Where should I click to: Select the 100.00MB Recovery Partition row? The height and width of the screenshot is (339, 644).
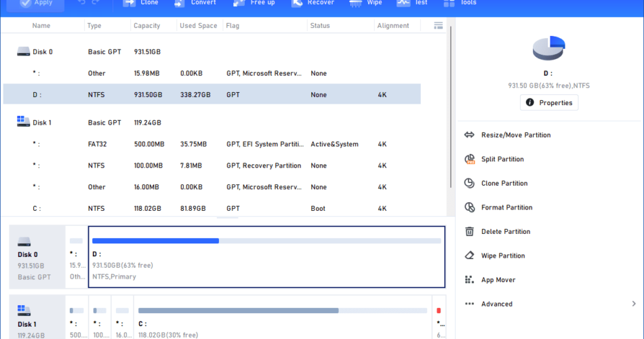tap(212, 165)
